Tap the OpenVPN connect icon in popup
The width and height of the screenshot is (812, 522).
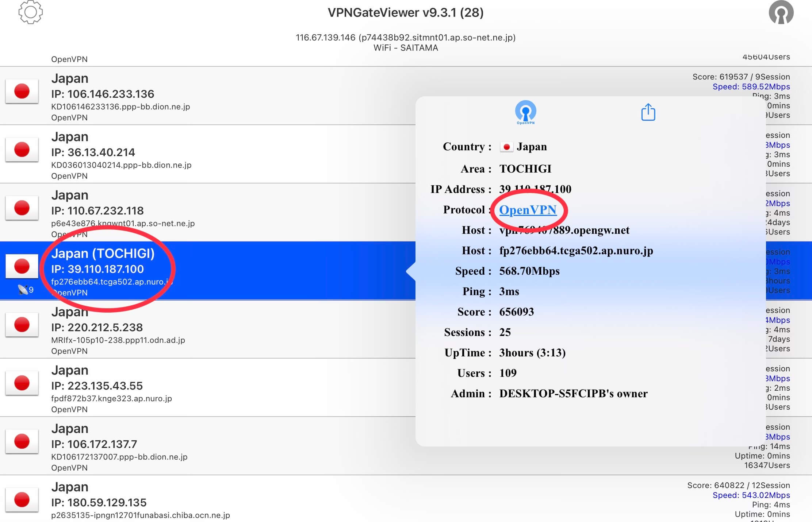coord(525,112)
